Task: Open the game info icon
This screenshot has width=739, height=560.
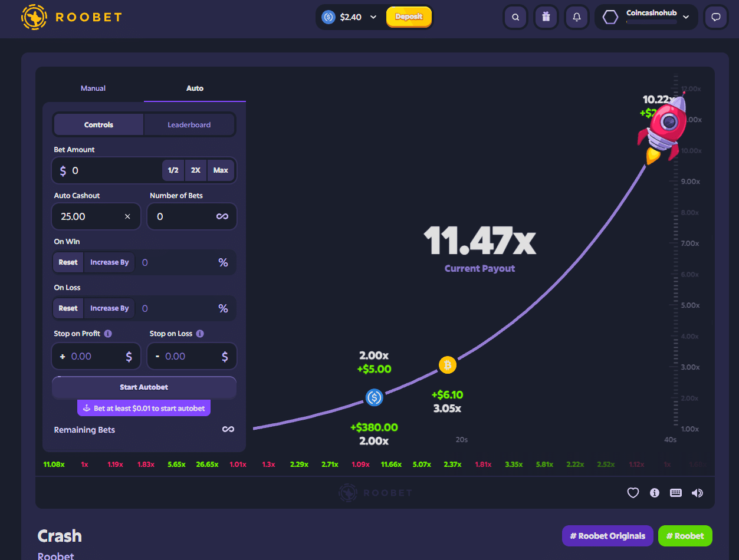Action: click(655, 493)
